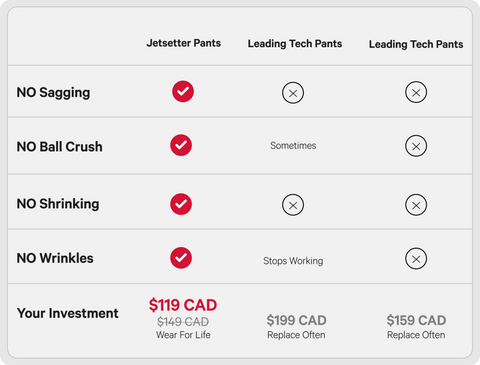This screenshot has height=365, width=480.
Task: Click the red checkmark in NO Ball Crush row
Action: pos(181,145)
